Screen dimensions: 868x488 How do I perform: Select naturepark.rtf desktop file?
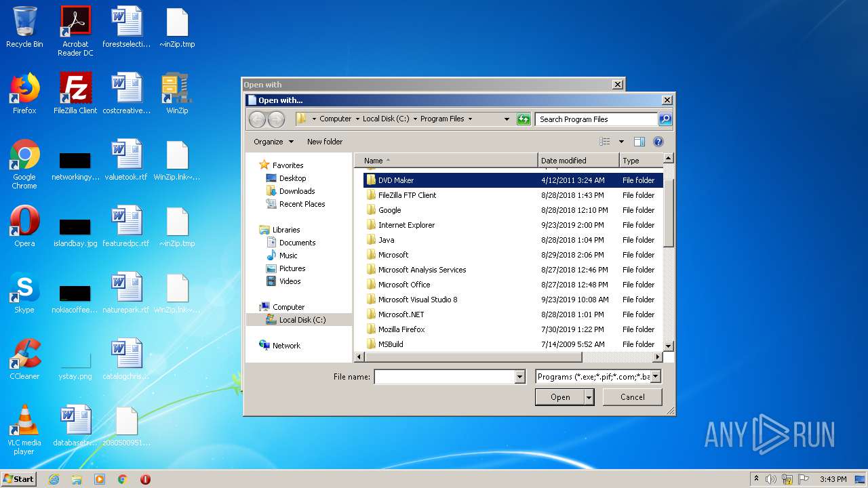[x=126, y=293]
